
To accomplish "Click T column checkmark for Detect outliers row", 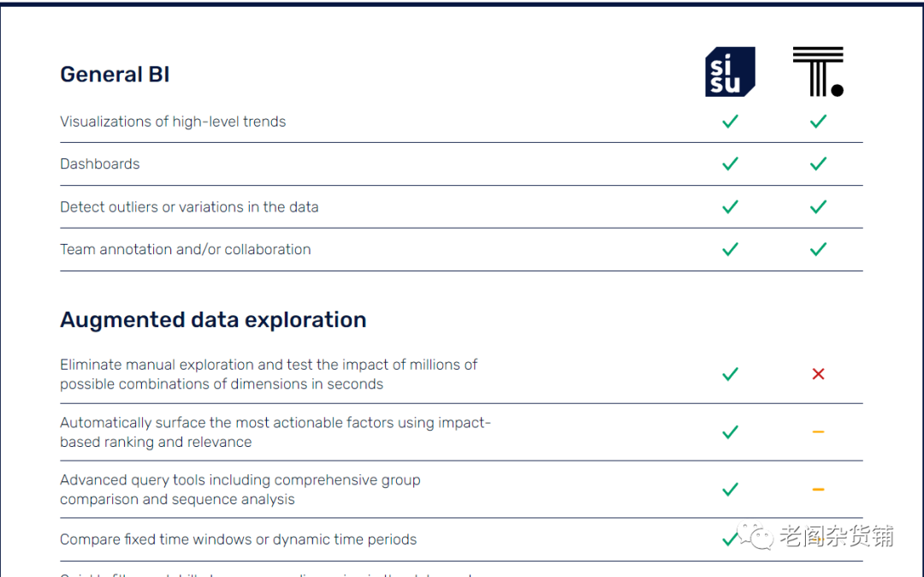I will click(x=818, y=206).
